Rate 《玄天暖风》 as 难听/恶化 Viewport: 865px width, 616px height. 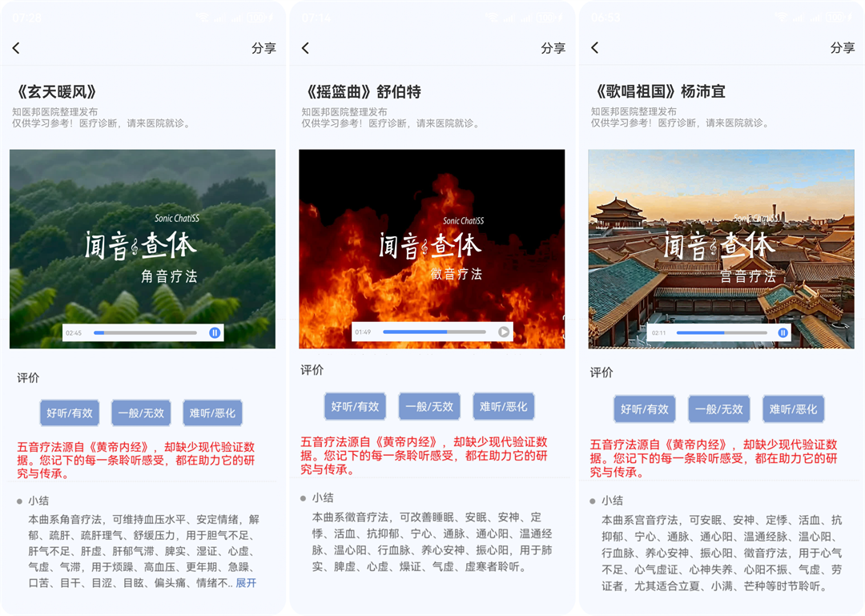click(212, 413)
